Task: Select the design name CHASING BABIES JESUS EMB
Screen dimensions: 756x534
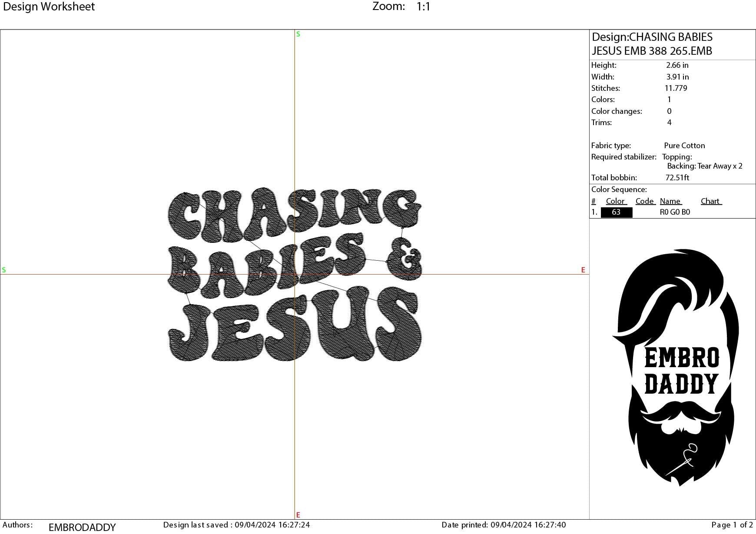Action: click(652, 44)
